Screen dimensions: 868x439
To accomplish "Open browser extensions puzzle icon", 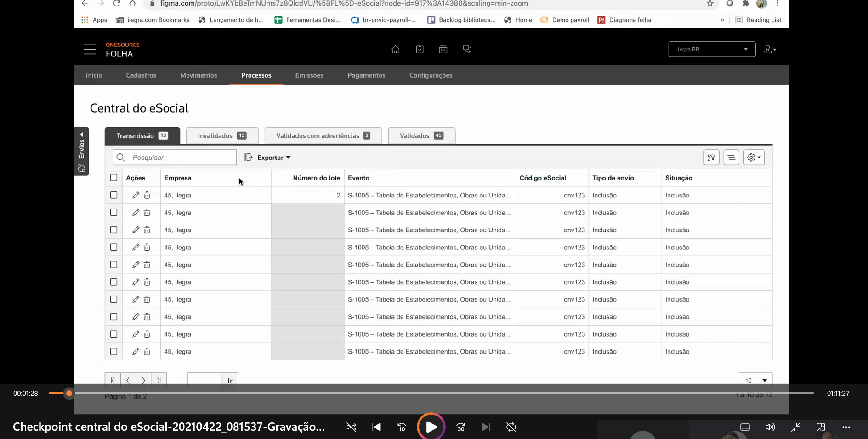I will coord(746,3).
